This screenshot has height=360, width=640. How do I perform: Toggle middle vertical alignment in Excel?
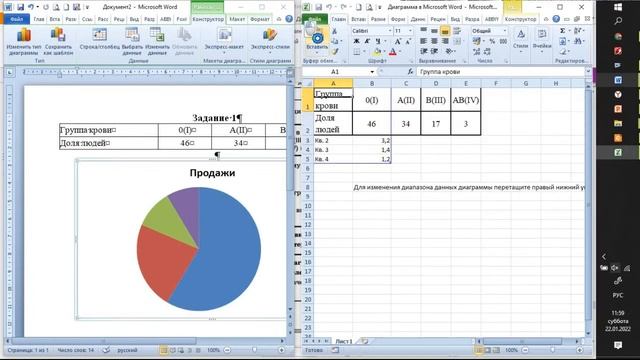pyautogui.click(x=434, y=31)
